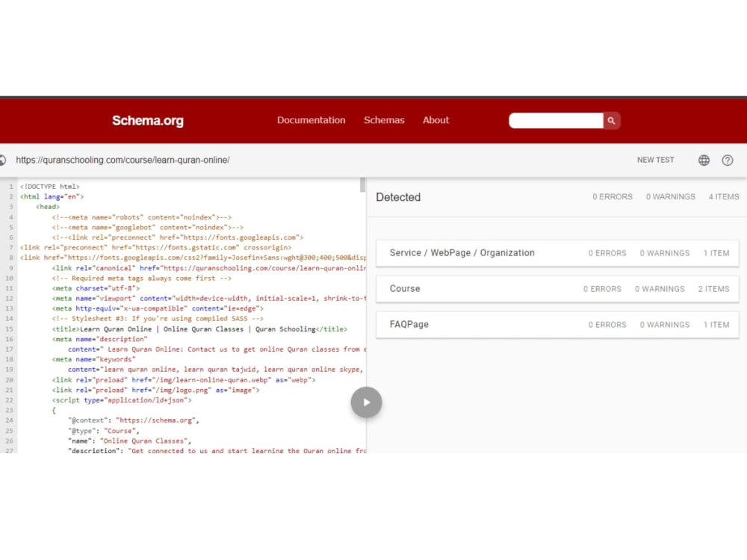Expand the Course result row
The height and width of the screenshot is (560, 747).
pyautogui.click(x=556, y=289)
